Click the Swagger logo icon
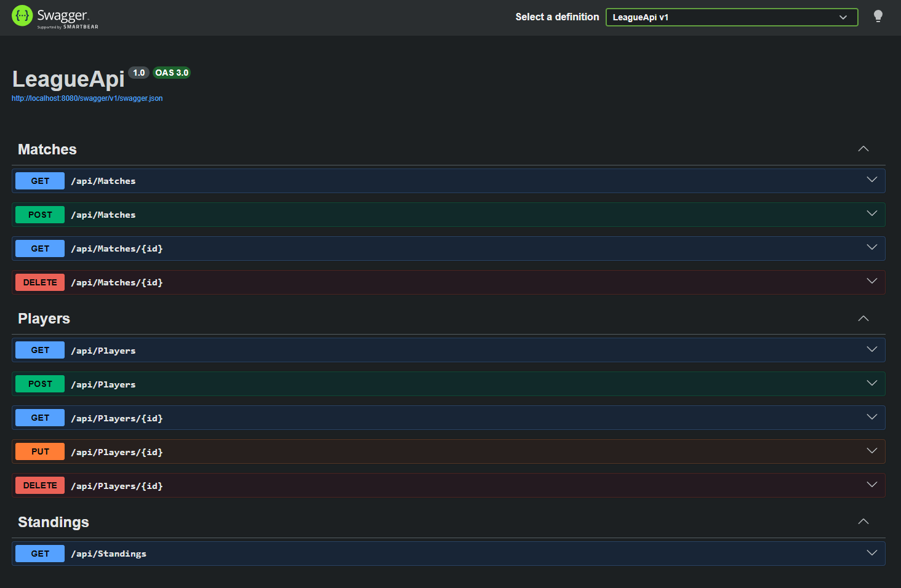The image size is (901, 588). (22, 16)
